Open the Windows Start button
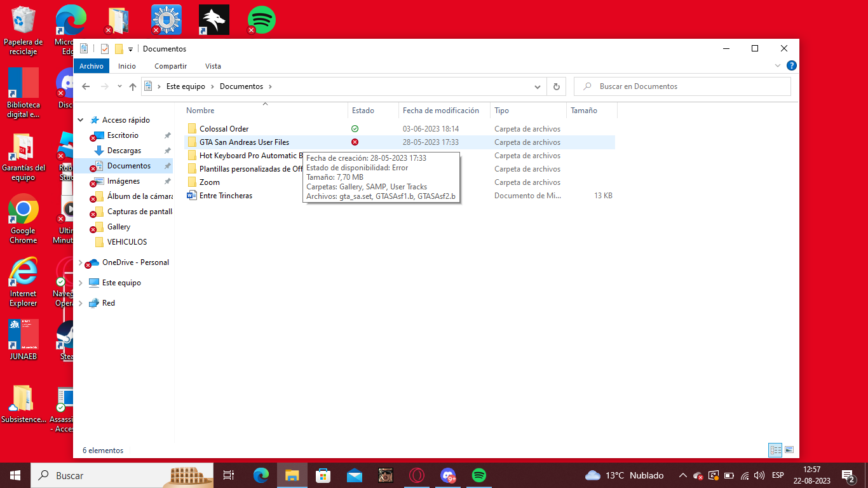 point(15,475)
